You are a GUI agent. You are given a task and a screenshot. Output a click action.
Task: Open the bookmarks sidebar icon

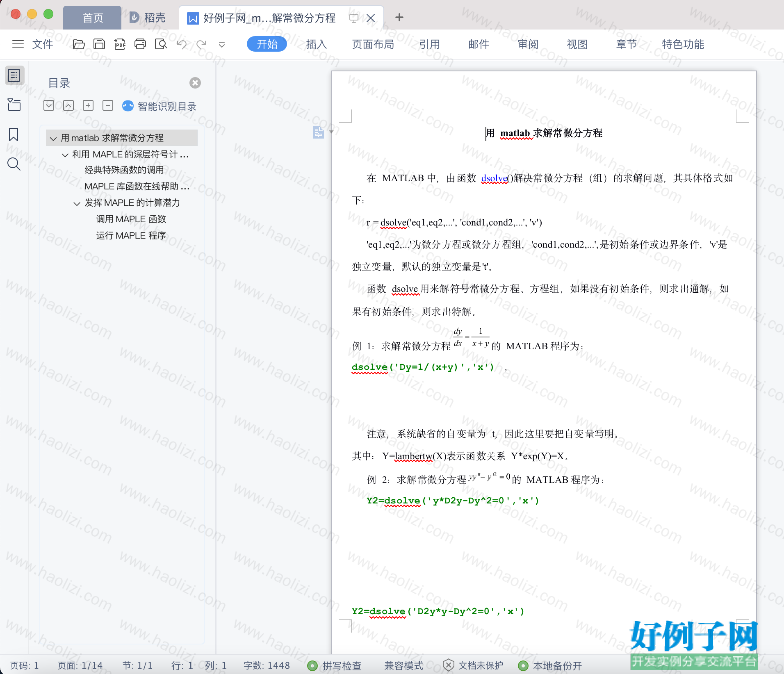[14, 134]
